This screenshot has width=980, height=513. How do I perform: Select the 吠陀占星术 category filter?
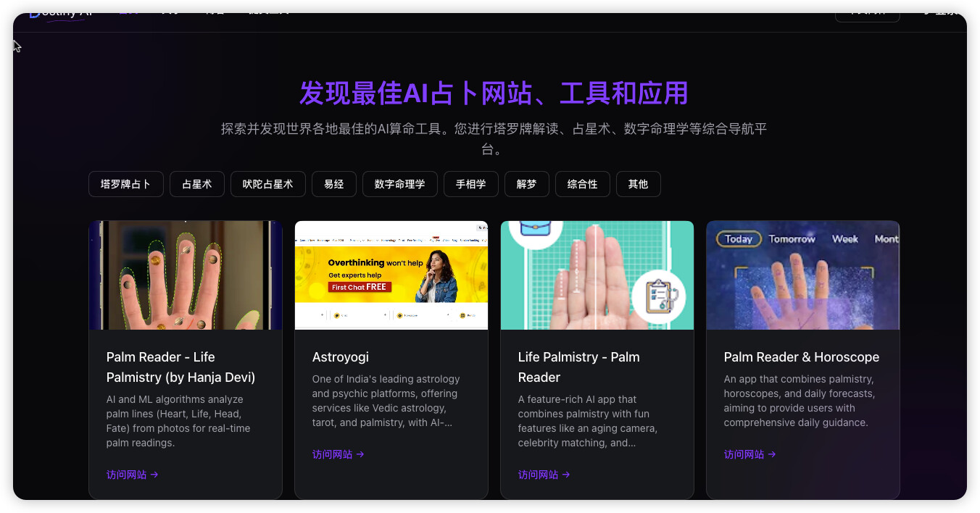point(268,184)
